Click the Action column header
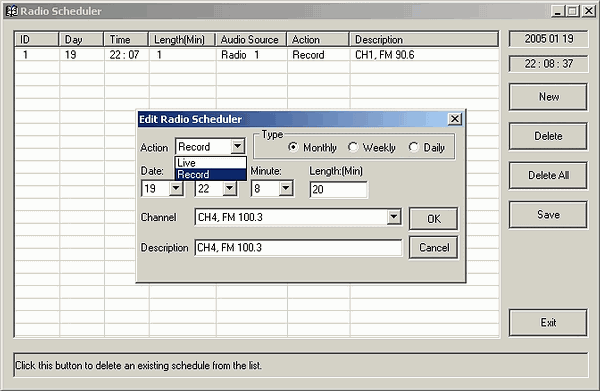 pyautogui.click(x=318, y=40)
